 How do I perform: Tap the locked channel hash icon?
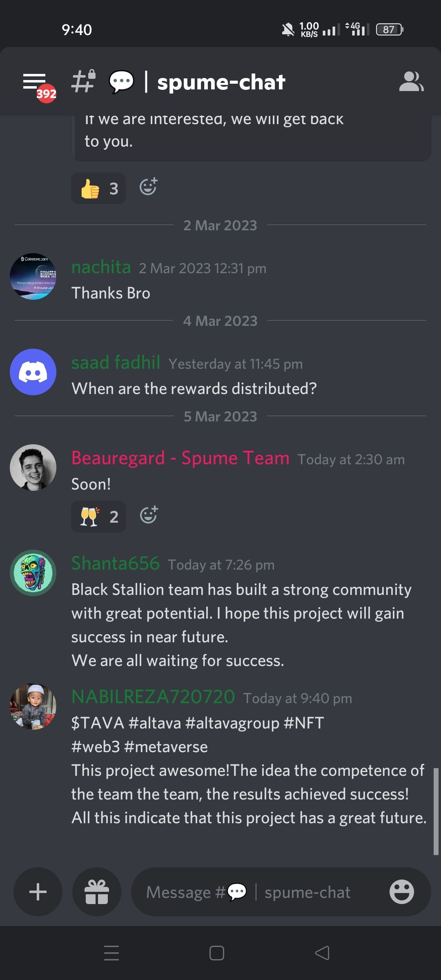click(x=83, y=81)
